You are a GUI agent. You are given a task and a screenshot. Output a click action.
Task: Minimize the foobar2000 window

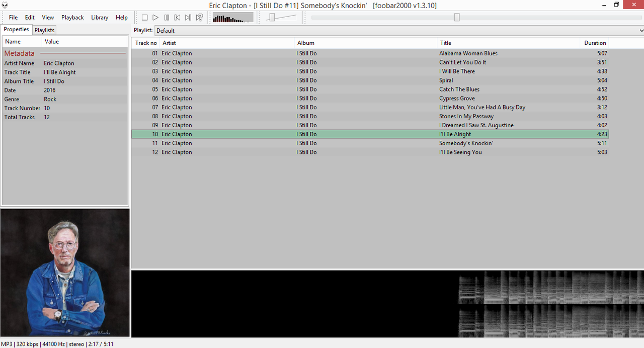(x=603, y=5)
